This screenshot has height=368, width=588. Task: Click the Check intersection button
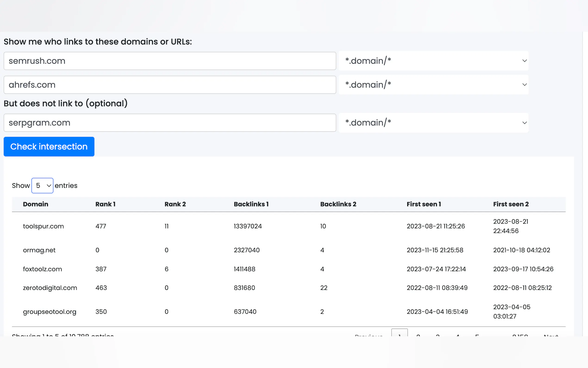pos(49,146)
